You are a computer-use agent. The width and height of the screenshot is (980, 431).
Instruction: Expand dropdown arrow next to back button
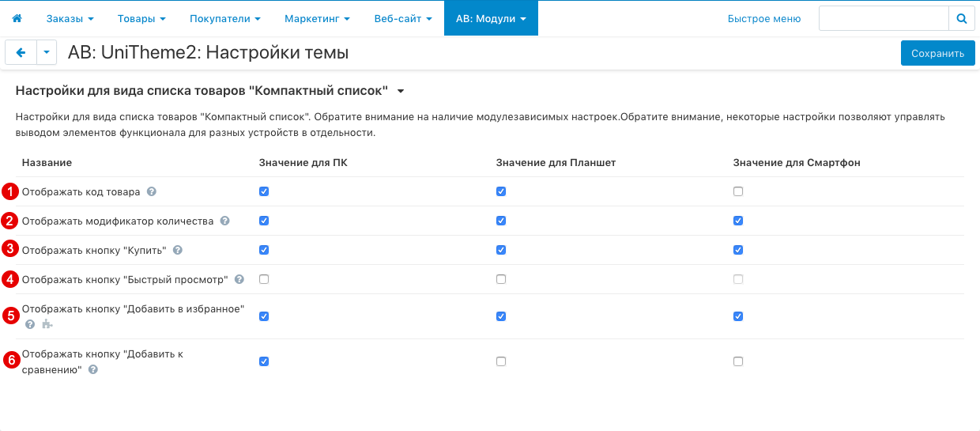pos(47,53)
